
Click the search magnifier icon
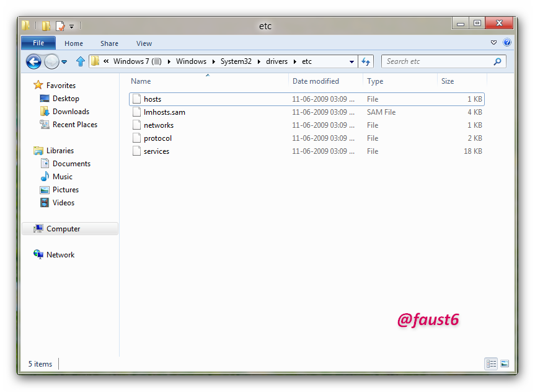(x=497, y=61)
